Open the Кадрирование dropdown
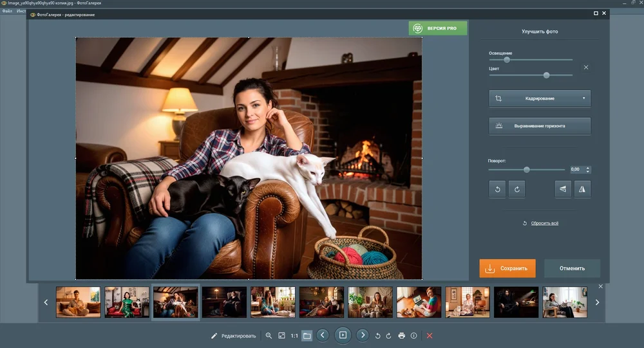Screen dimensions: 644x348 (539, 98)
